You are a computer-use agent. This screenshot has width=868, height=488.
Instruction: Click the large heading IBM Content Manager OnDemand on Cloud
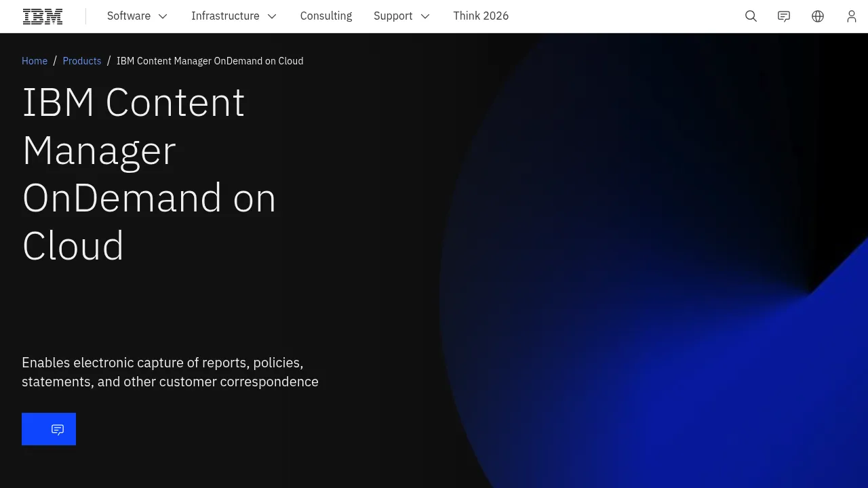[149, 174]
